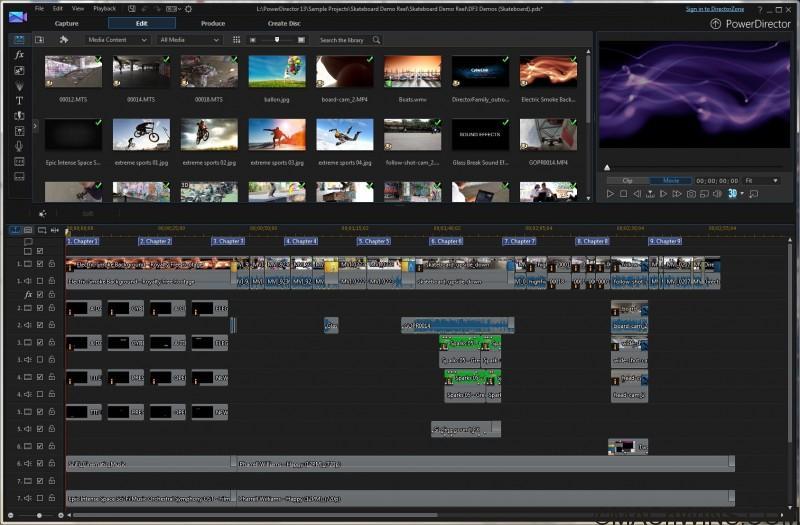Viewport: 800px width, 525px height.
Task: Open the Preferences gear icon in menu bar
Action: [x=188, y=9]
